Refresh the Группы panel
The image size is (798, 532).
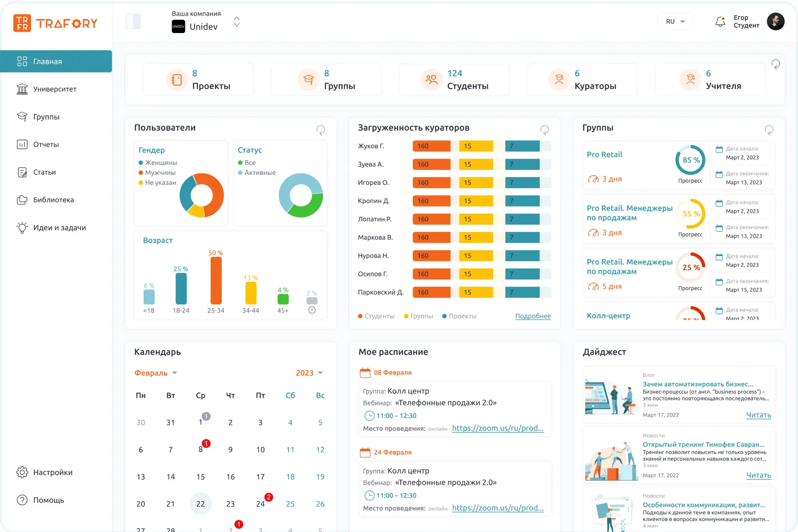pyautogui.click(x=769, y=130)
